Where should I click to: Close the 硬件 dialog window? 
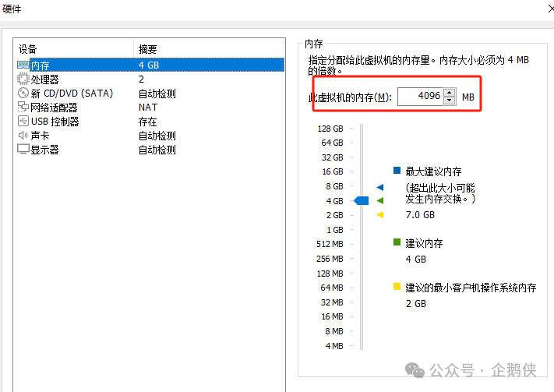tap(550, 8)
